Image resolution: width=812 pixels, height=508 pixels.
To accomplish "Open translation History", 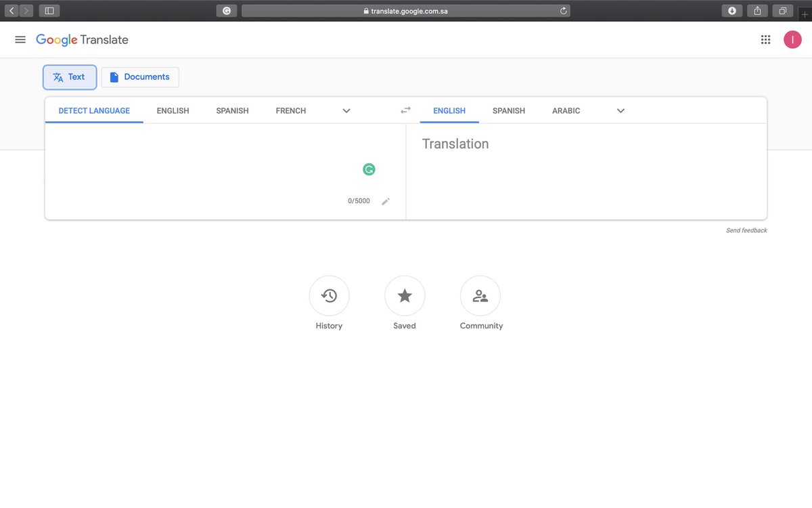I will [329, 296].
